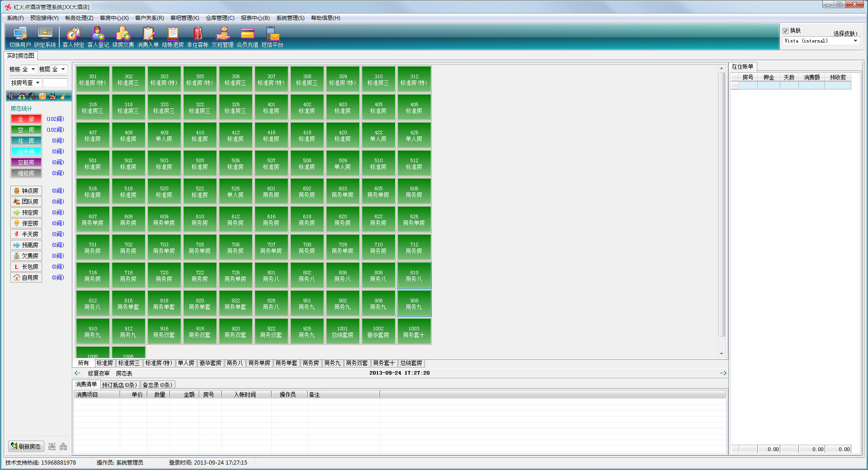Select room 301 标准房(特) tile
868x470 pixels.
tap(93, 80)
